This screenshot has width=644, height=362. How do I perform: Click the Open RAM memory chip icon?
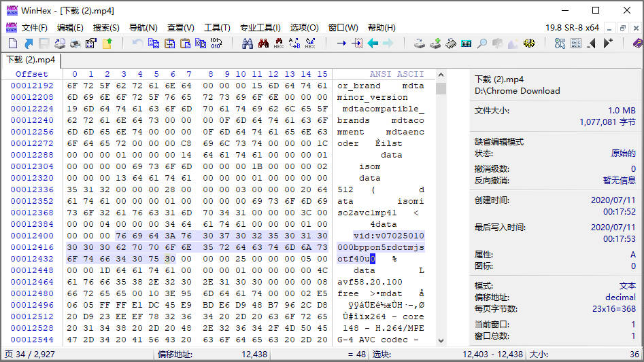(451, 43)
